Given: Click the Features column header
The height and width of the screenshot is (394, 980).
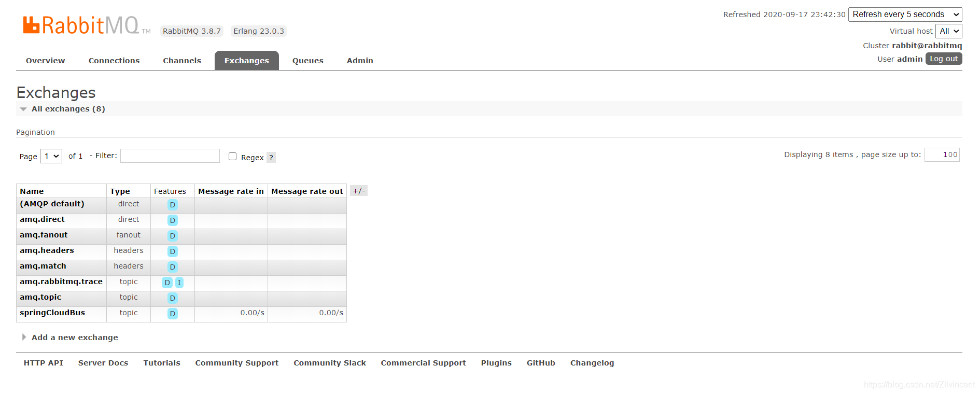Looking at the screenshot, I should pos(170,191).
